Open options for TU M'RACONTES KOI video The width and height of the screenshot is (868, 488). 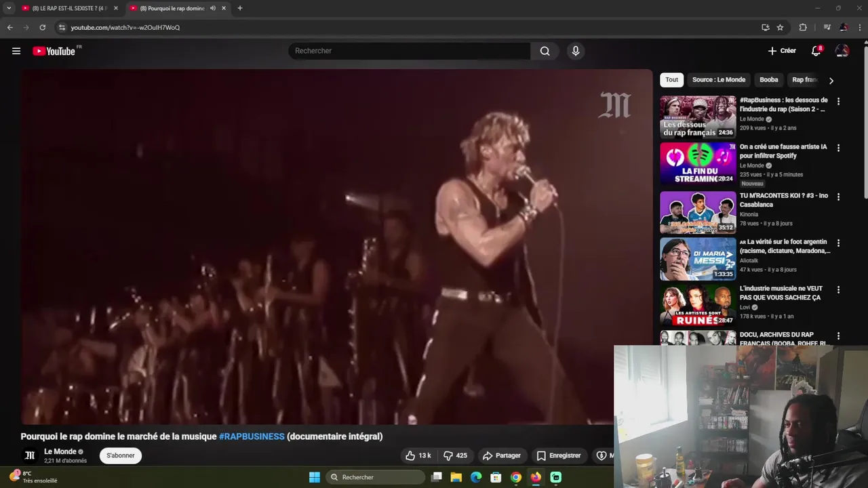(838, 197)
